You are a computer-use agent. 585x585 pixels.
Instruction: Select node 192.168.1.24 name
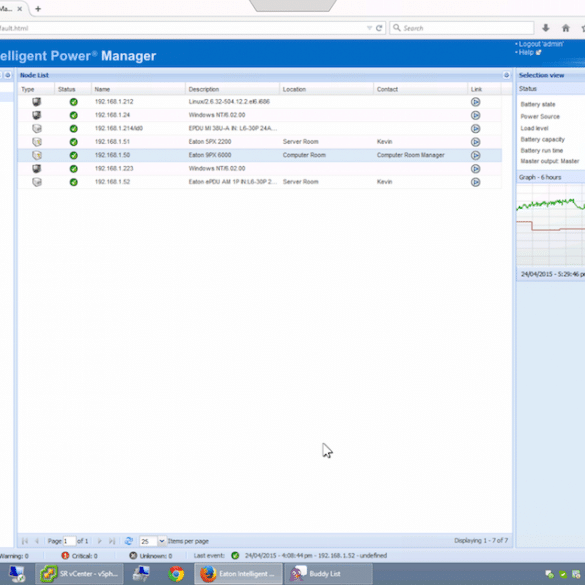point(112,115)
